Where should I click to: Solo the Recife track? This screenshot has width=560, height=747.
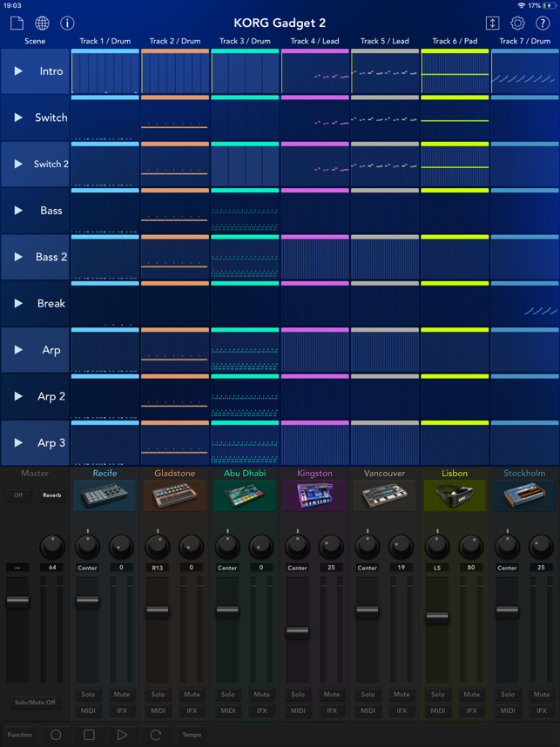[88, 694]
